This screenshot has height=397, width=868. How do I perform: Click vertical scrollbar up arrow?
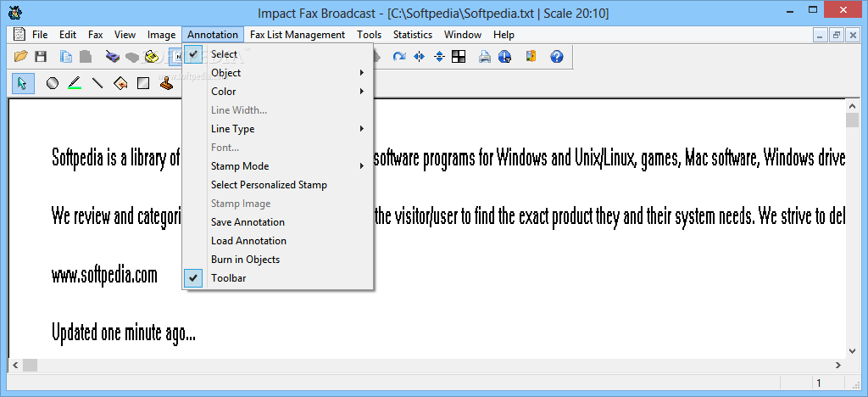[x=853, y=104]
